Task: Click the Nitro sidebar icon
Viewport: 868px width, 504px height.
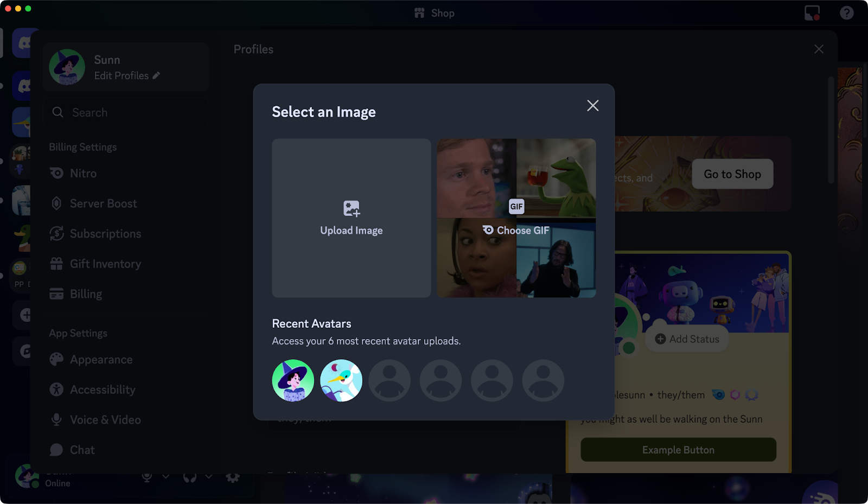Action: click(56, 173)
